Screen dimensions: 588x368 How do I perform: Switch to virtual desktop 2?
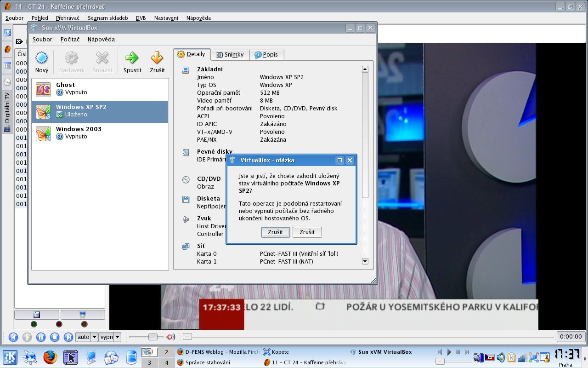(166, 352)
